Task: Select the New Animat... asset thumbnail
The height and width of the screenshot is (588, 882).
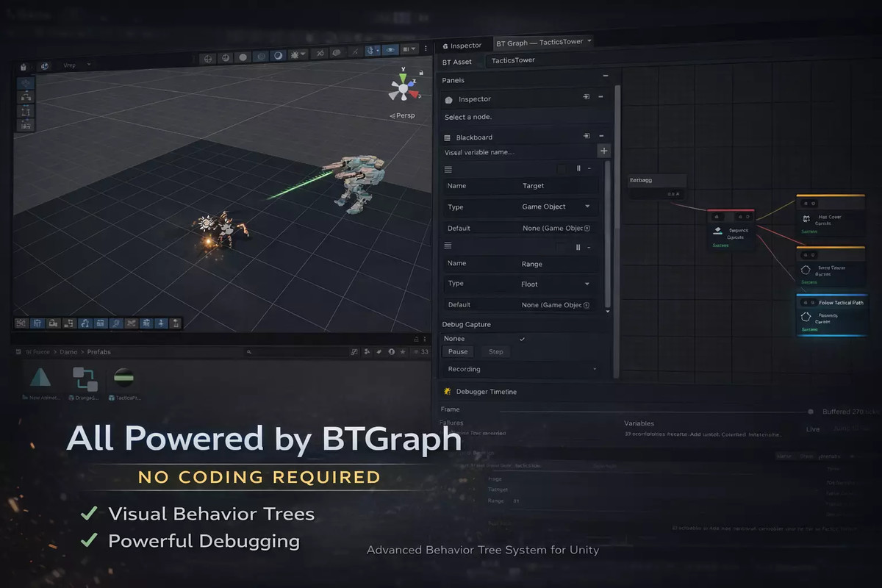Action: click(x=40, y=383)
